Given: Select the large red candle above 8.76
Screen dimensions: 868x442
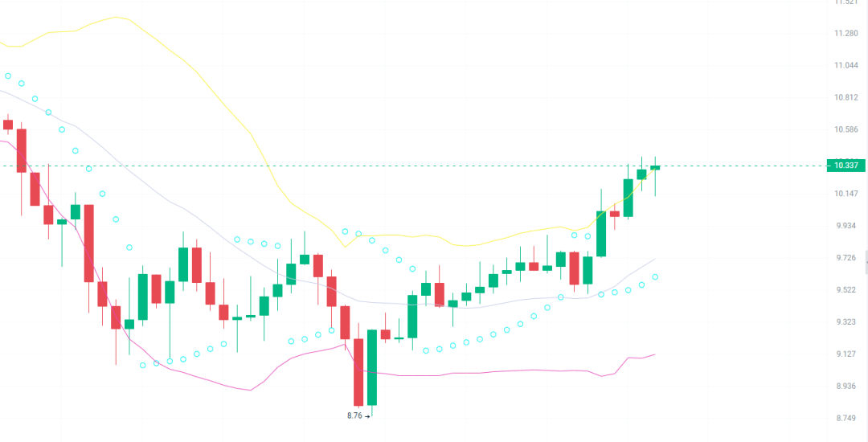Looking at the screenshot, I should 358,371.
